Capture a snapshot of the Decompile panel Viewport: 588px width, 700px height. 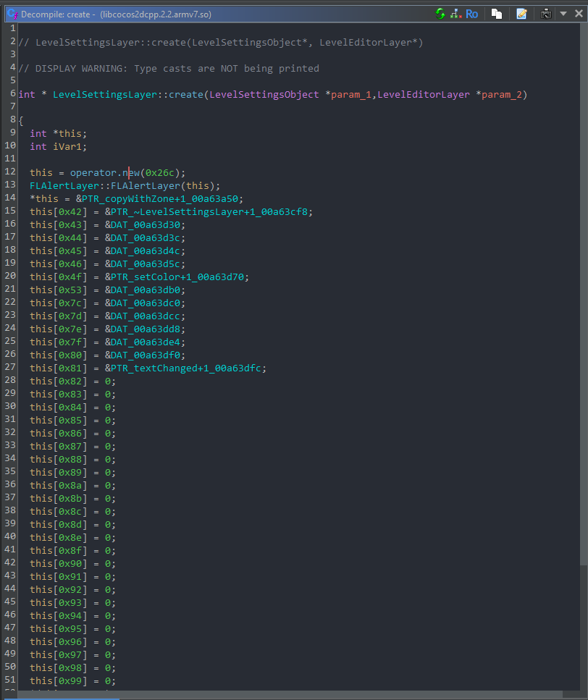coord(545,13)
